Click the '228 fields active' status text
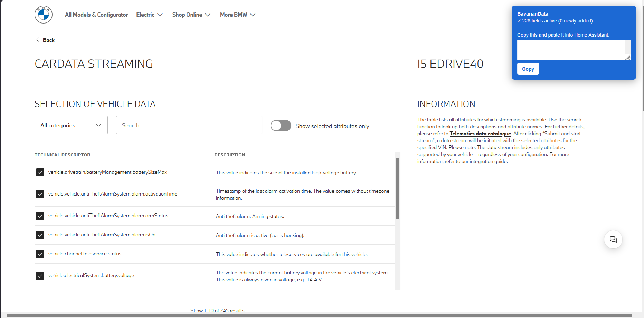Viewport: 644px width, 318px height. 556,21
